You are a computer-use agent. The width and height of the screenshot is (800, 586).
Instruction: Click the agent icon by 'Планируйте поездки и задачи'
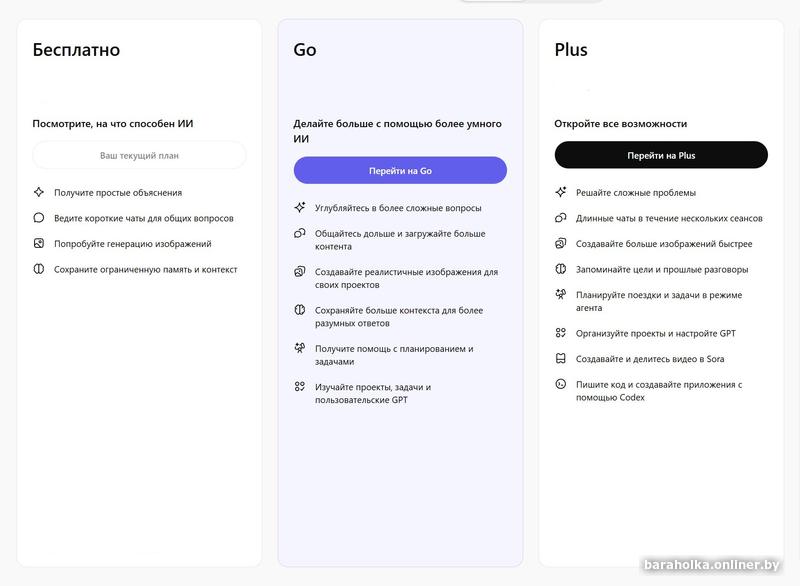(560, 295)
